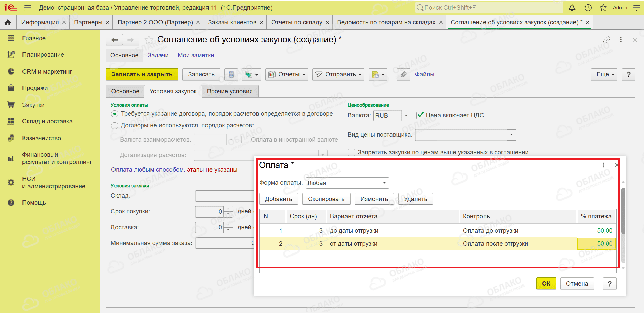Expand the Валюта RUB dropdown
The image size is (644, 313).
[406, 116]
